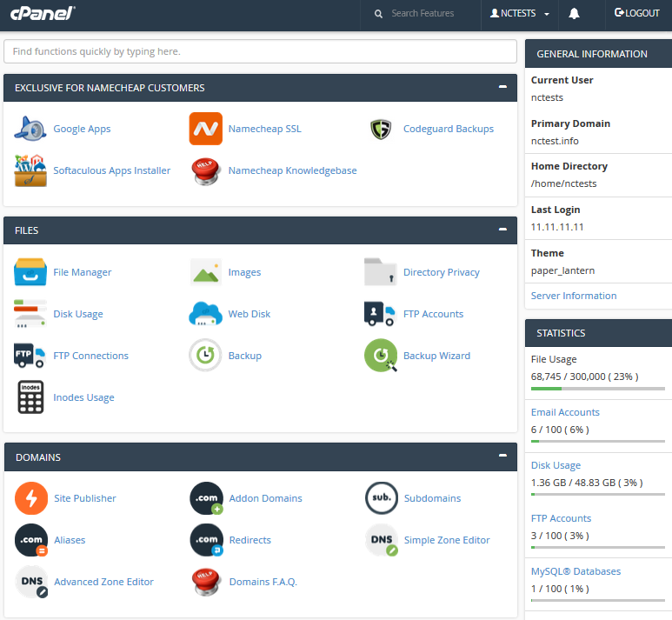
Task: Open the Backup Wizard green icon
Action: [x=381, y=356]
